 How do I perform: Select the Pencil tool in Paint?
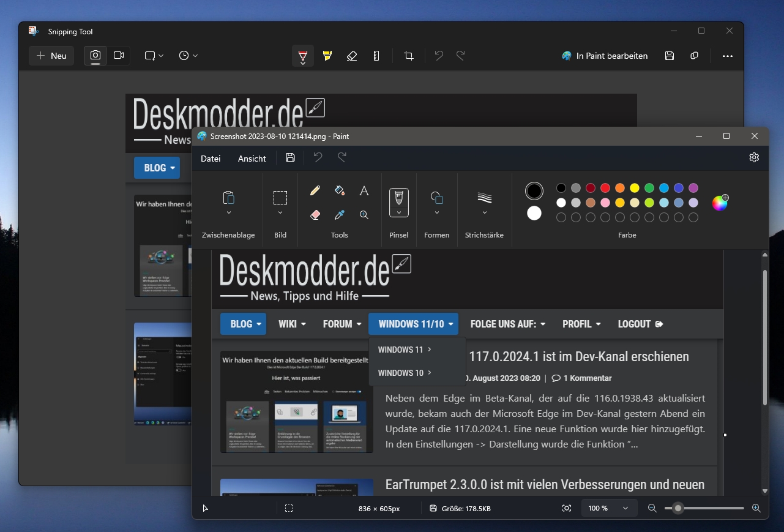pos(315,190)
